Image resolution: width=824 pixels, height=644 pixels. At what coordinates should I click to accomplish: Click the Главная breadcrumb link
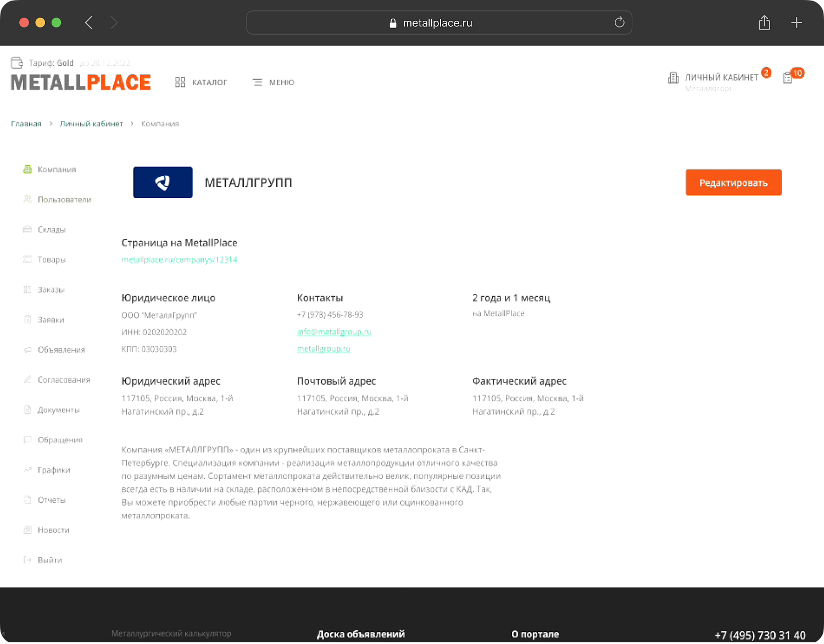pos(26,124)
